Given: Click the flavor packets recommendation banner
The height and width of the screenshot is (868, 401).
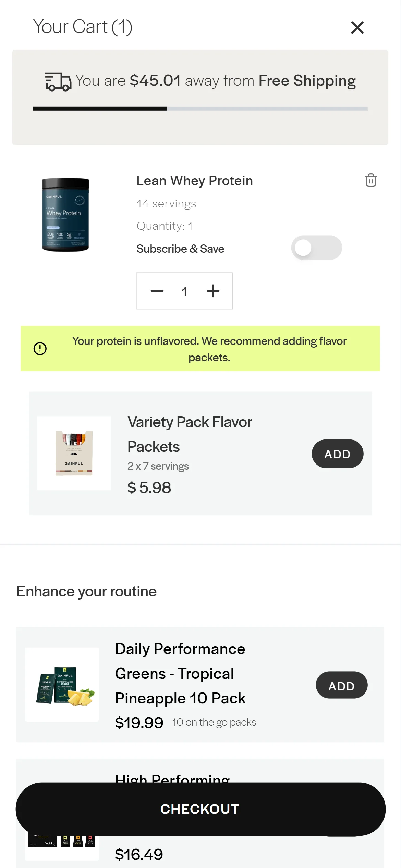Looking at the screenshot, I should coord(209,349).
